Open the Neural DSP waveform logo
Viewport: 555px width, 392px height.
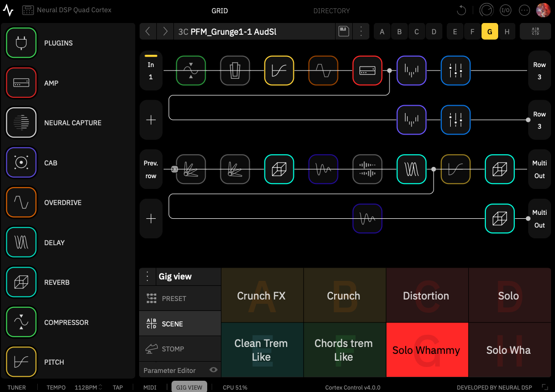click(8, 10)
